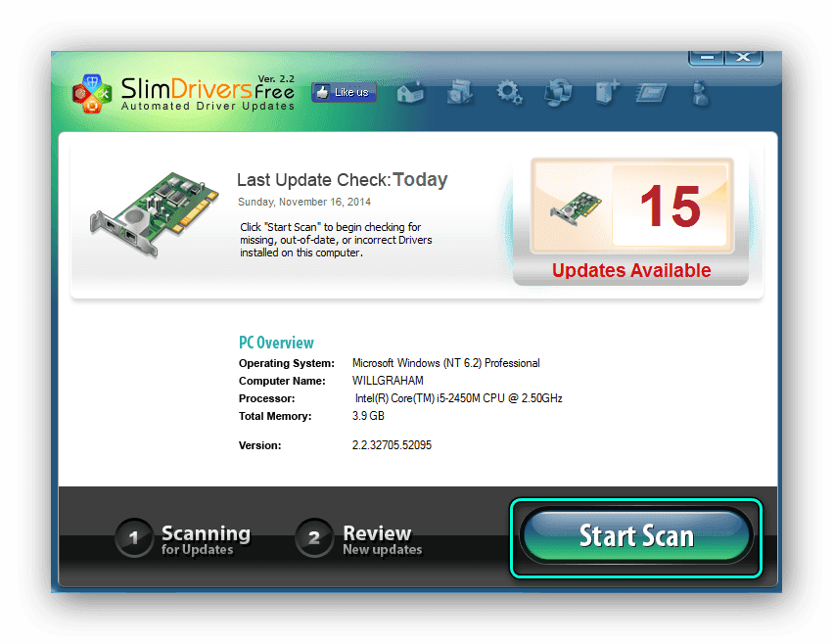The image size is (833, 644).
Task: Click the 'Computer Name:' label
Action: click(282, 381)
